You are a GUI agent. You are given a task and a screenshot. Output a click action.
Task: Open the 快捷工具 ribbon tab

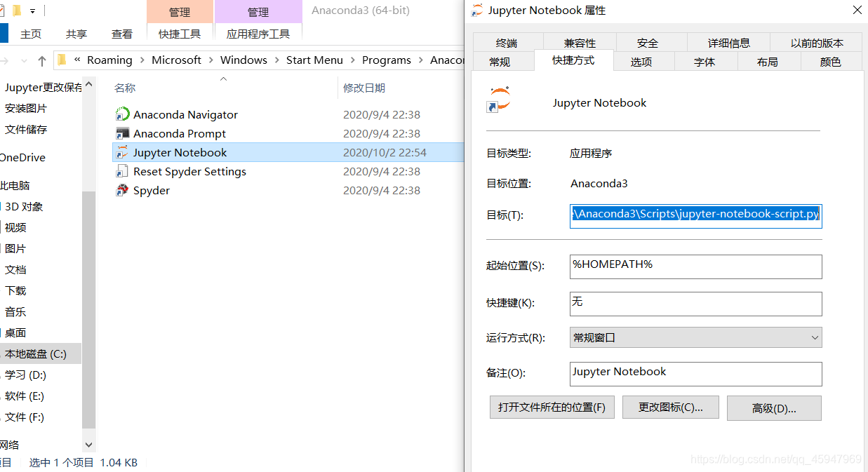tap(180, 34)
